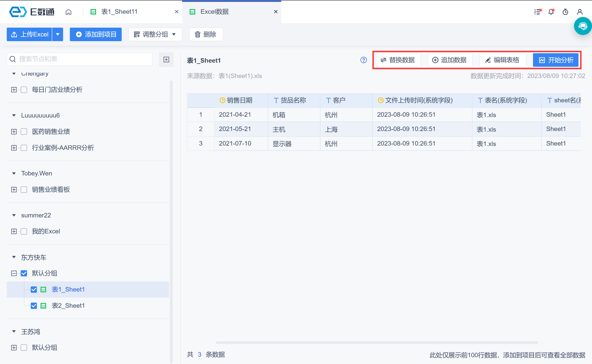This screenshot has height=364, width=592.
Task: Click the customer service chat bubble icon
Action: tap(583, 26)
